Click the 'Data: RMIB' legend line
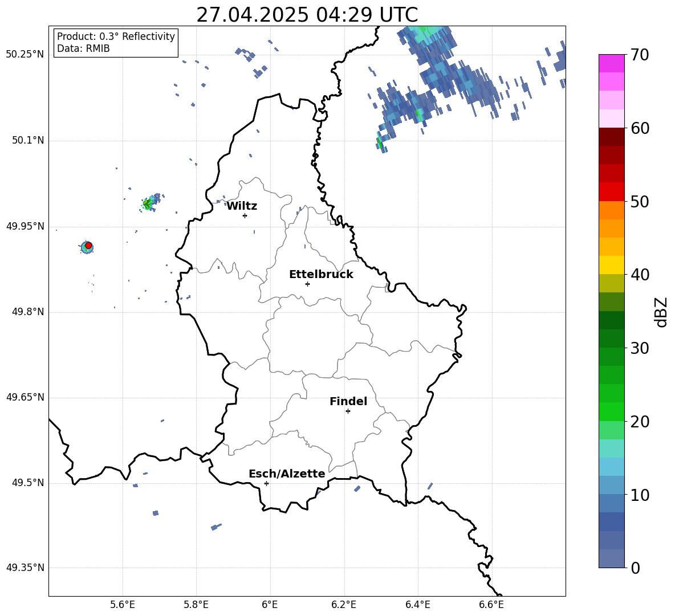 [83, 48]
